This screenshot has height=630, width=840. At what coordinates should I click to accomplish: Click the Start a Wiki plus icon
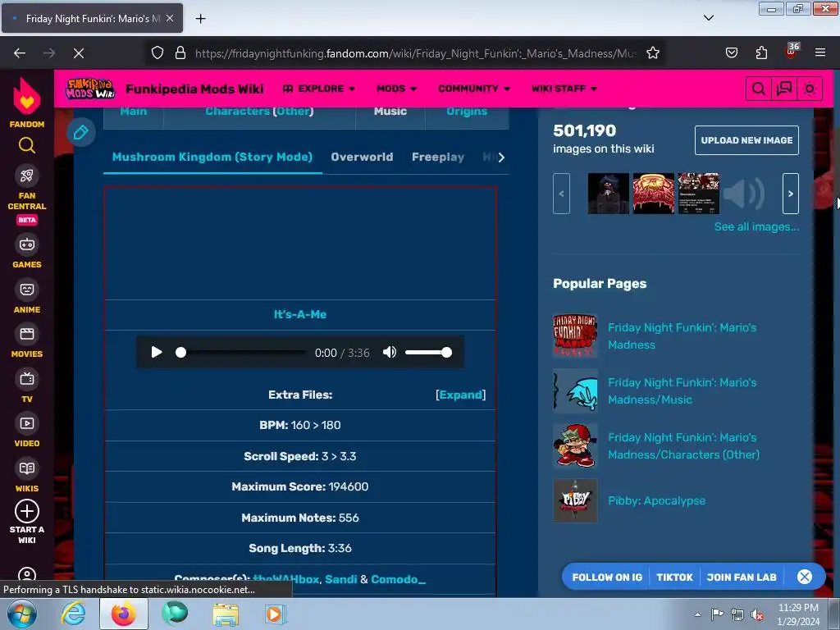[x=27, y=511]
